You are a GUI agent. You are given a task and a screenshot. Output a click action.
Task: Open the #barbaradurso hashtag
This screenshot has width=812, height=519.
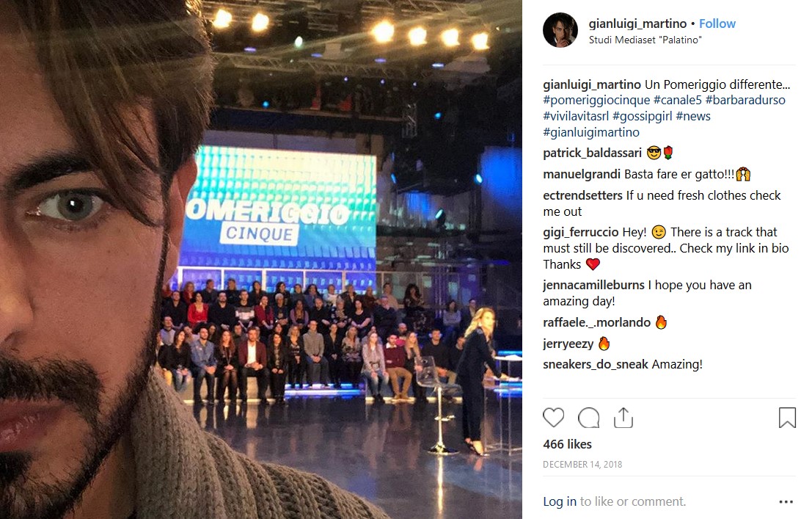click(745, 100)
